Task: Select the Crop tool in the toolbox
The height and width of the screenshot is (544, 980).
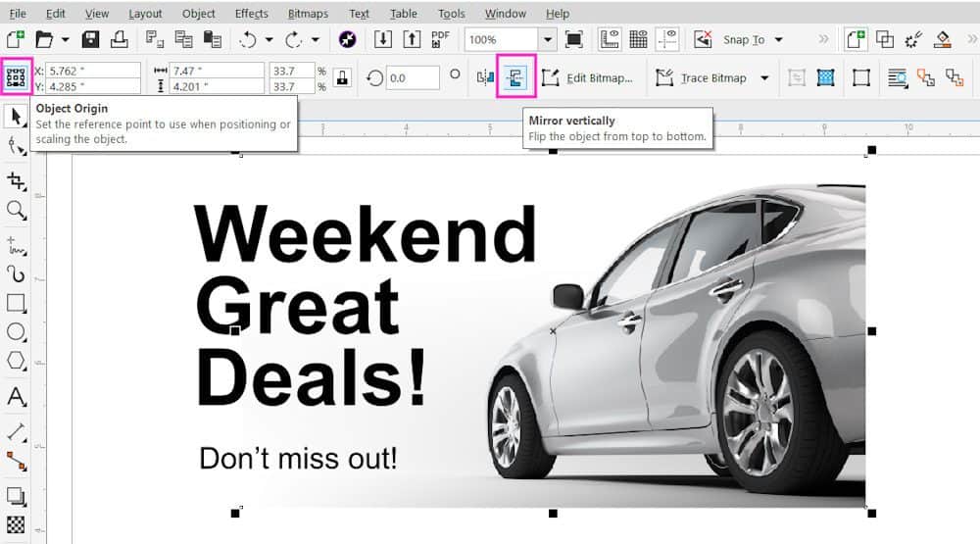Action: (16, 180)
